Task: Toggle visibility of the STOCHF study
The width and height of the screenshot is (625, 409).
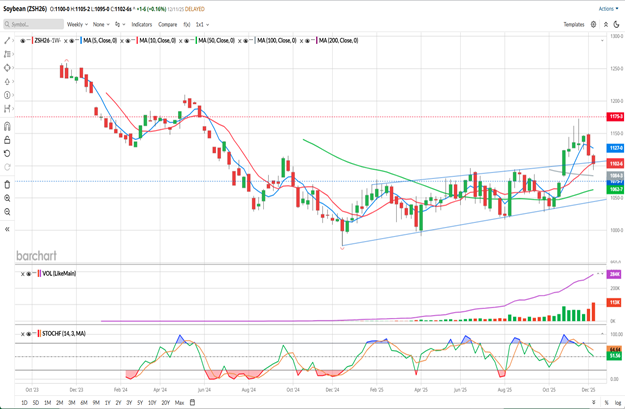Action: click(x=29, y=334)
